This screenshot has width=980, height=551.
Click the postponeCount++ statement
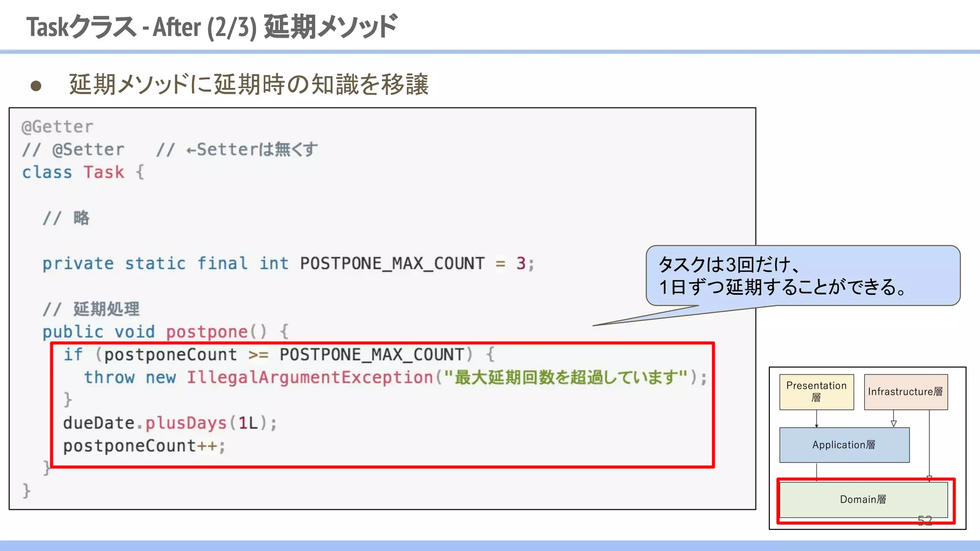144,446
